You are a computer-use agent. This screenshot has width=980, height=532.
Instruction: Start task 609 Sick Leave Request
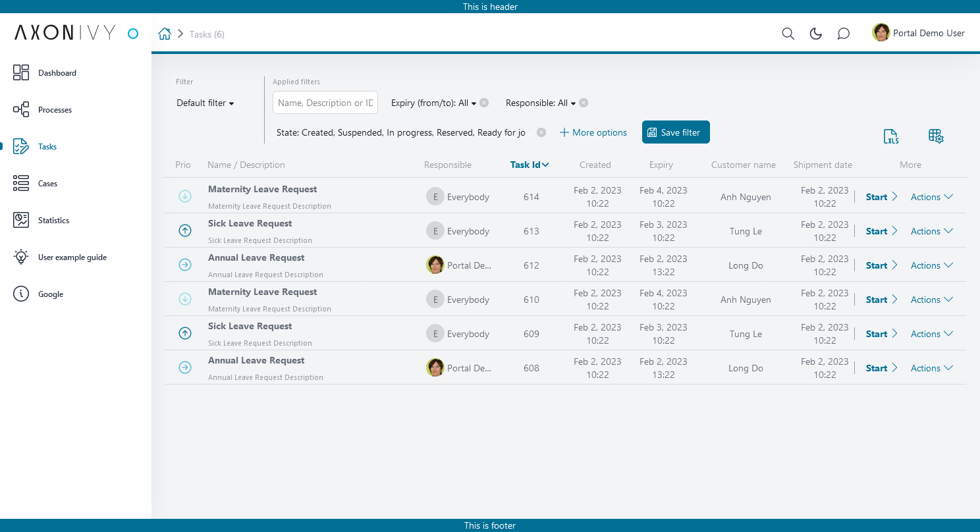[881, 334]
